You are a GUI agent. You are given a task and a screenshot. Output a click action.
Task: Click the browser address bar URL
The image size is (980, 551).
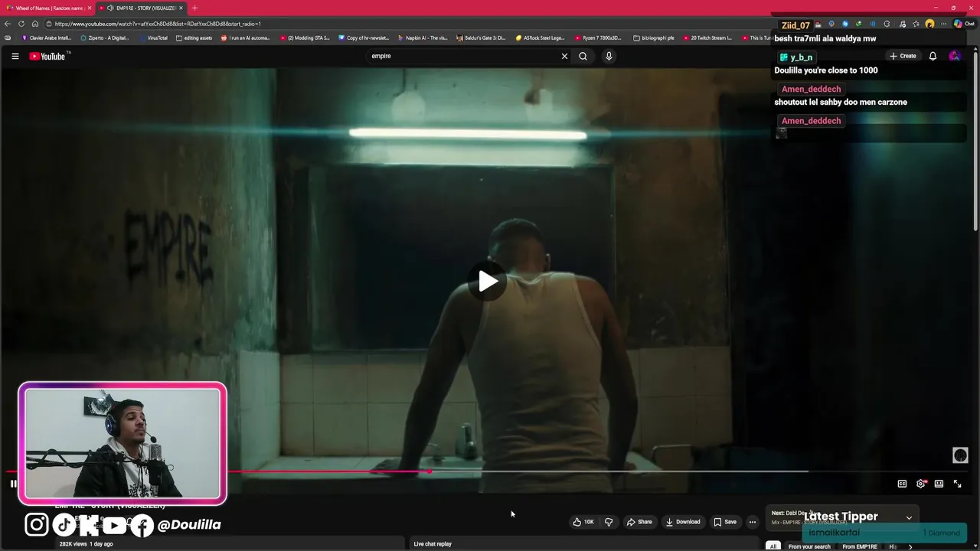click(x=158, y=24)
